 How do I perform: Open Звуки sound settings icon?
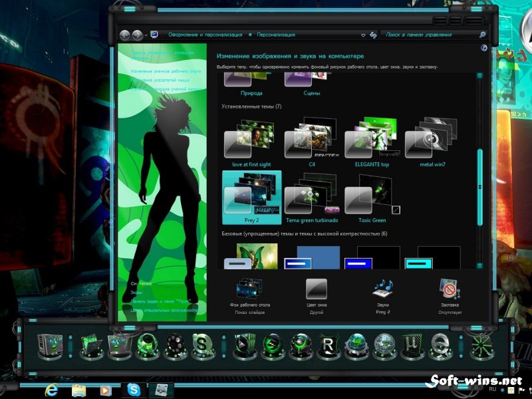pyautogui.click(x=383, y=289)
